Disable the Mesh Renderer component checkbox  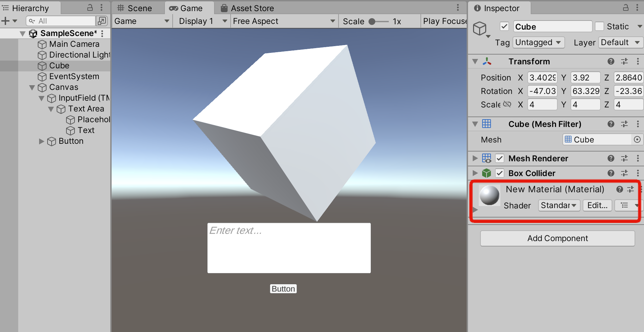[500, 158]
